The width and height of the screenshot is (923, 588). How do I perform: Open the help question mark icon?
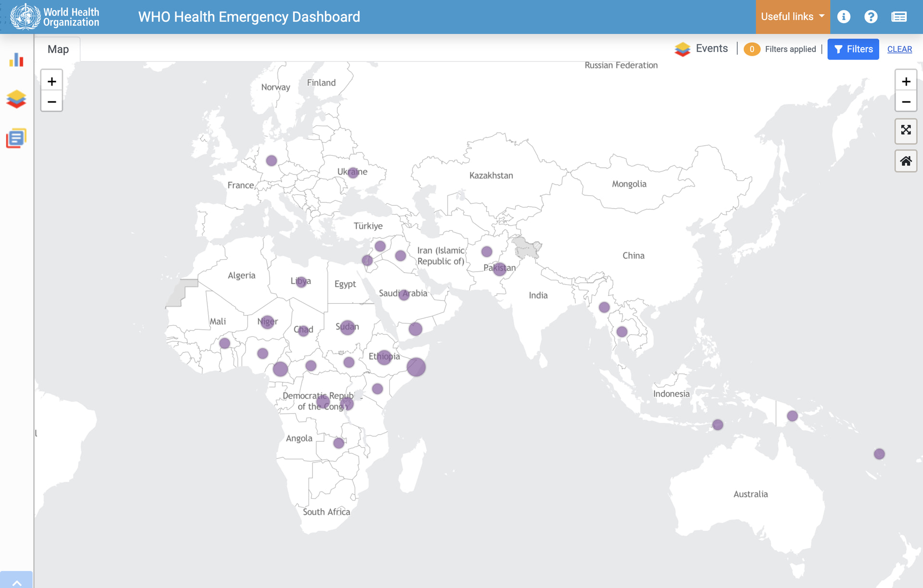[871, 17]
